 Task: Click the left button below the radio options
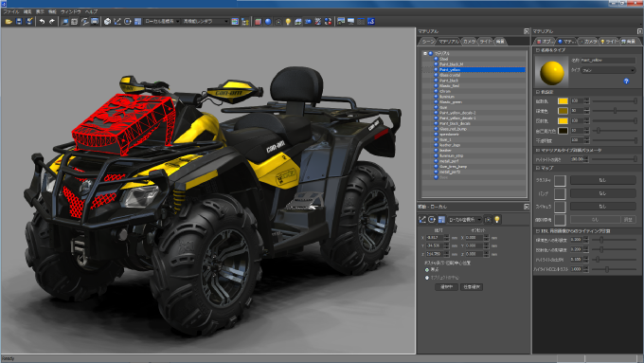click(446, 287)
